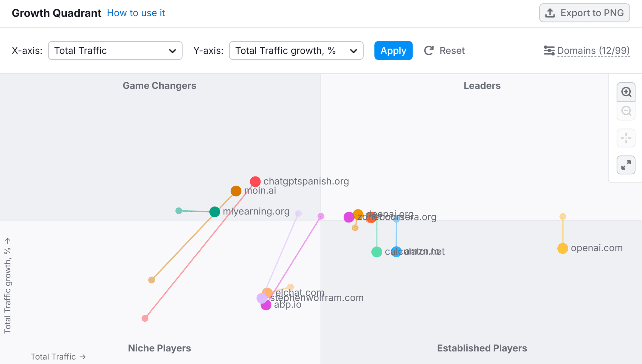Open the Y-axis Total Traffic growth dropdown
642x364 pixels.
(296, 50)
